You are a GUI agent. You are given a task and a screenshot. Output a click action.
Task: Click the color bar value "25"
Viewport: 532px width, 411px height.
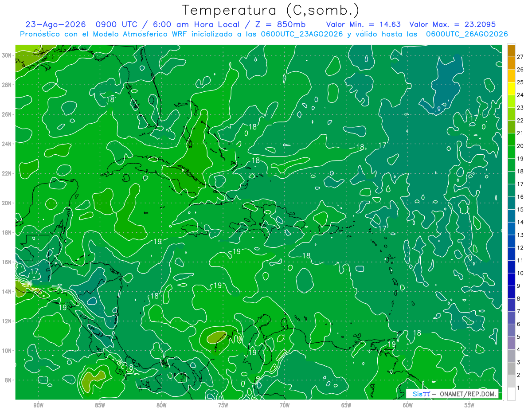tap(520, 82)
